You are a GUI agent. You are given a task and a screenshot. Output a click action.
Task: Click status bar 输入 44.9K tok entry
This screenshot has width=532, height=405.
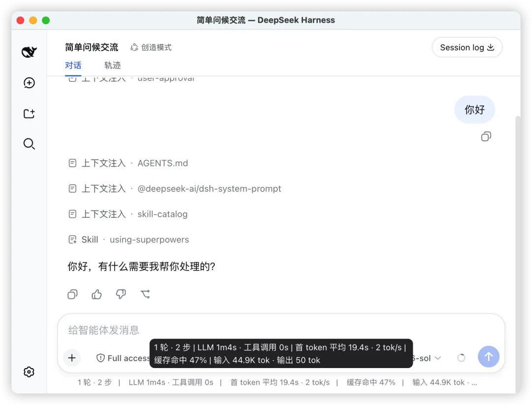pos(438,383)
